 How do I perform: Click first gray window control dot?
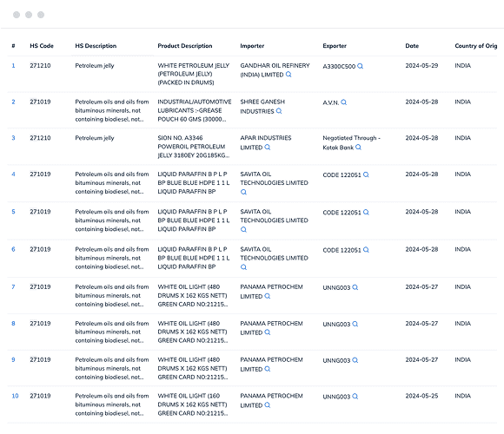(x=17, y=15)
